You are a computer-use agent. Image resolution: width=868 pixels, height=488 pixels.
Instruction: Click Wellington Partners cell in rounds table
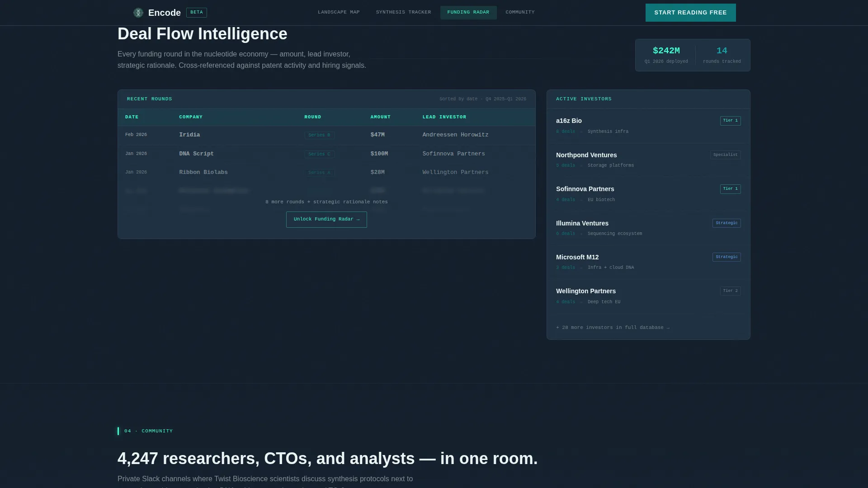[455, 173]
